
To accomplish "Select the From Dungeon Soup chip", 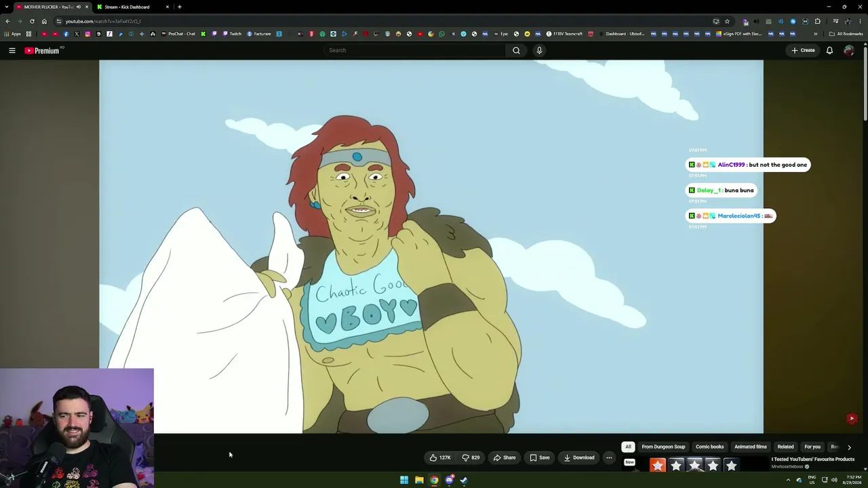I will point(663,447).
